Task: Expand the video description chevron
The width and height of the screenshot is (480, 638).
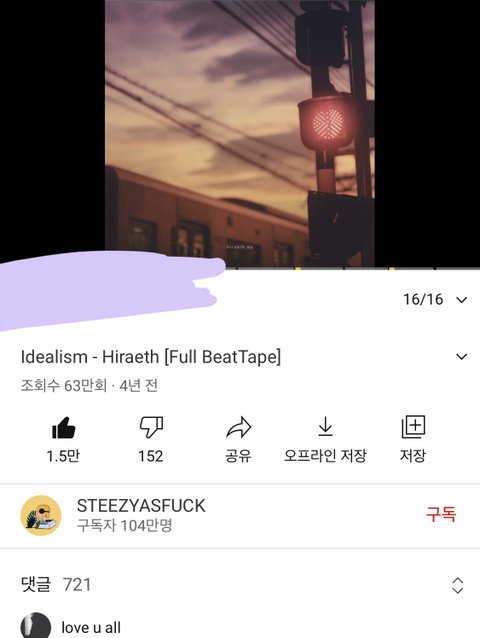Action: pyautogui.click(x=462, y=357)
